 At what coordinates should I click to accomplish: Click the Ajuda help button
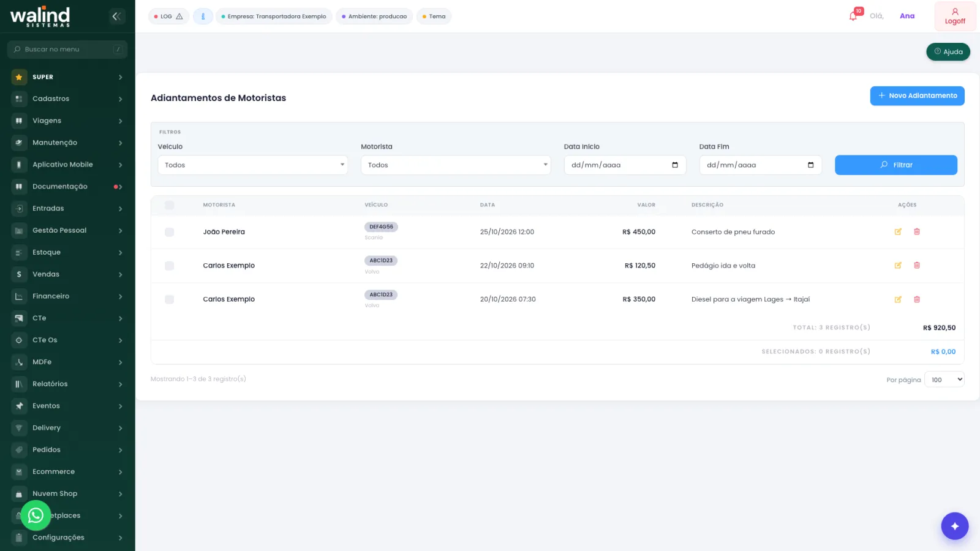pos(948,52)
